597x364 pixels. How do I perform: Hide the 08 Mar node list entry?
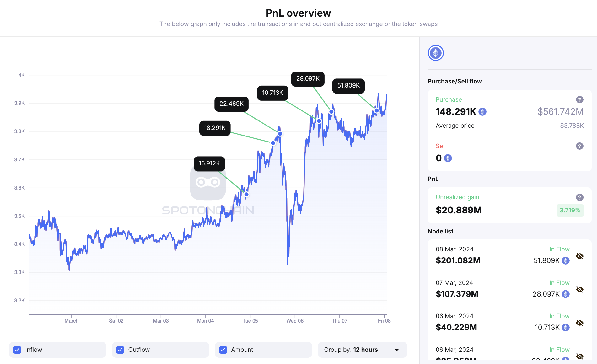579,256
